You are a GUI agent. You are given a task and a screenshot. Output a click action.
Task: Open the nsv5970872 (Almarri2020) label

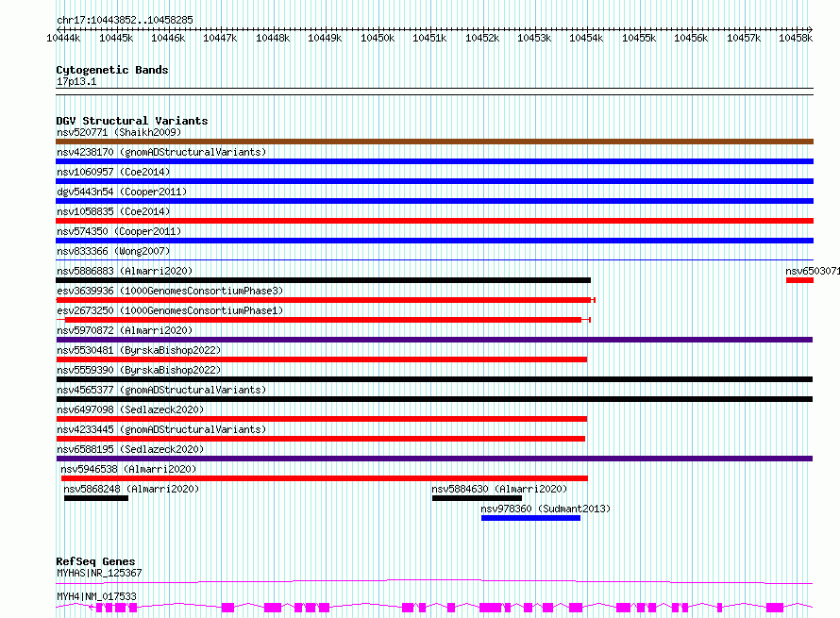pos(125,330)
